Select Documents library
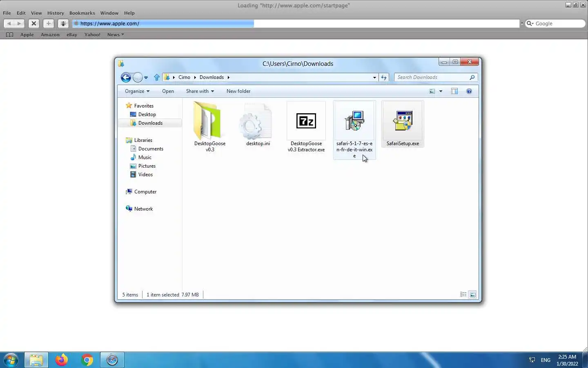The height and width of the screenshot is (368, 588). click(x=151, y=149)
